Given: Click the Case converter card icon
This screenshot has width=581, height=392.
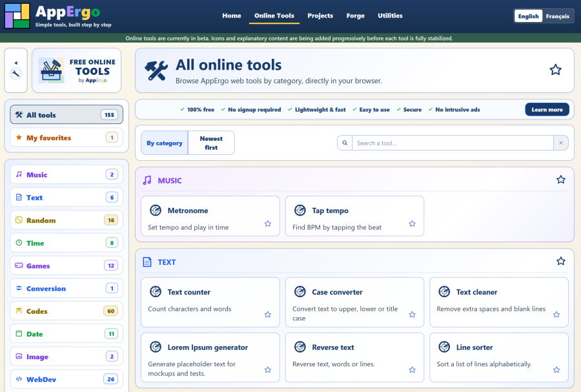Looking at the screenshot, I should 300,292.
